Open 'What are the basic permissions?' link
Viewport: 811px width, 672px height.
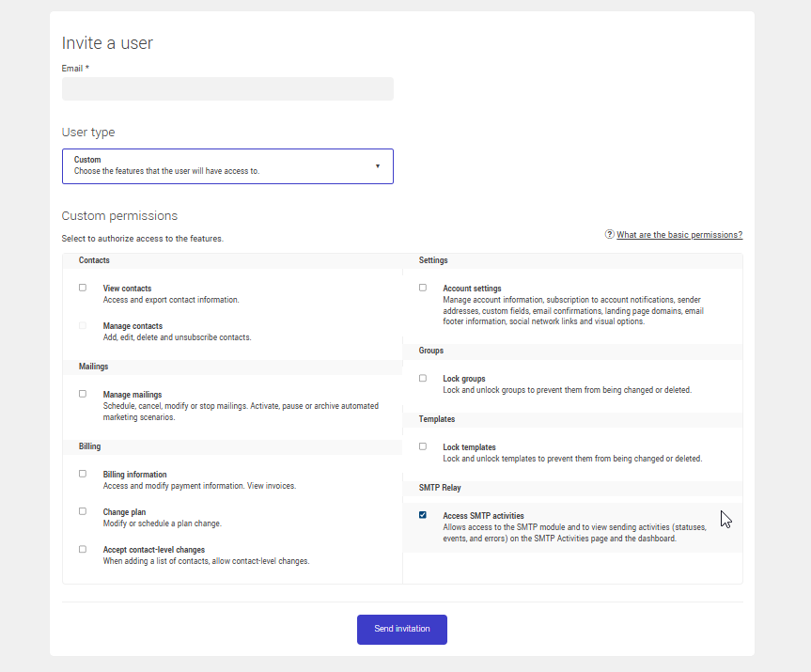click(x=678, y=235)
